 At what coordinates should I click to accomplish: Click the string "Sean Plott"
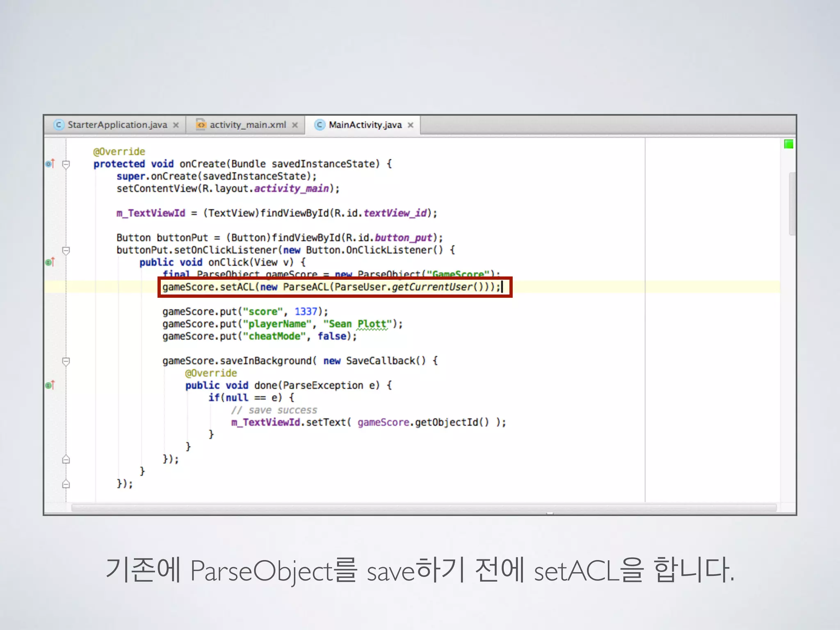pyautogui.click(x=357, y=324)
